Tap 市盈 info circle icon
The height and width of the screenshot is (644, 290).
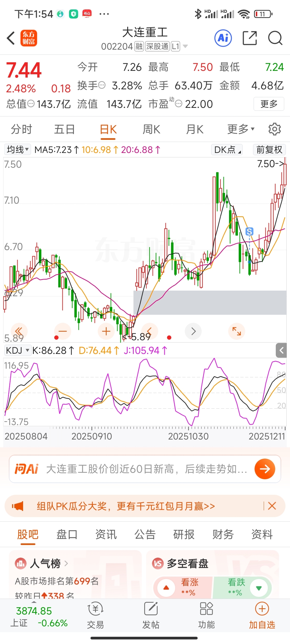pos(179,104)
